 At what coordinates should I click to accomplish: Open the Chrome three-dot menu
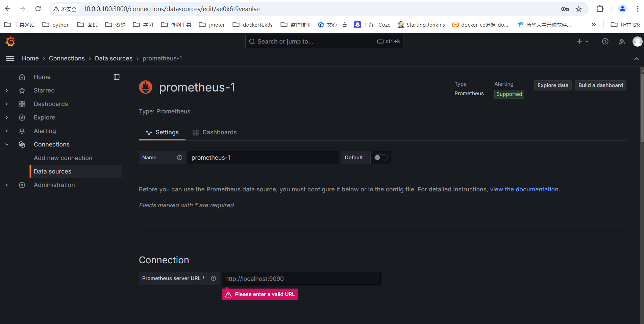click(638, 9)
